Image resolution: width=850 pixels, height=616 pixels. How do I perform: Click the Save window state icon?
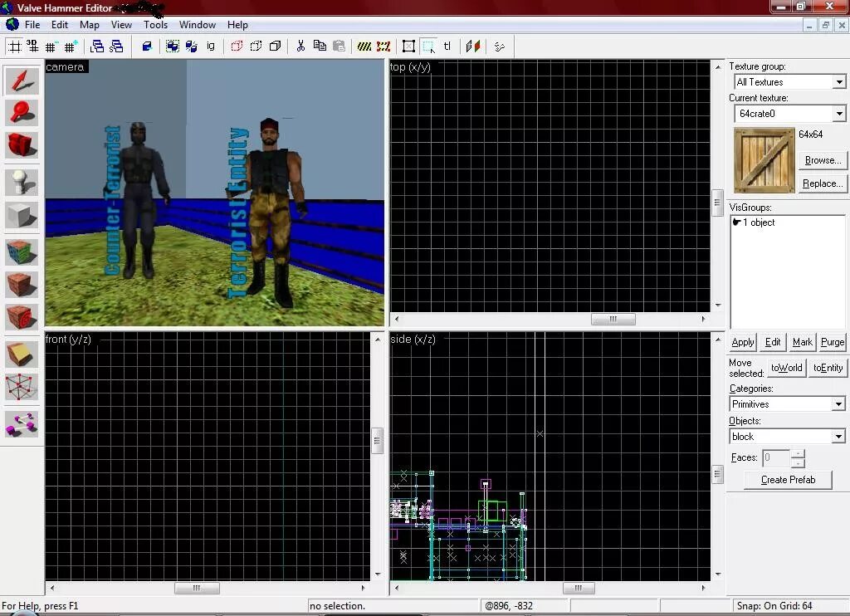[x=116, y=46]
